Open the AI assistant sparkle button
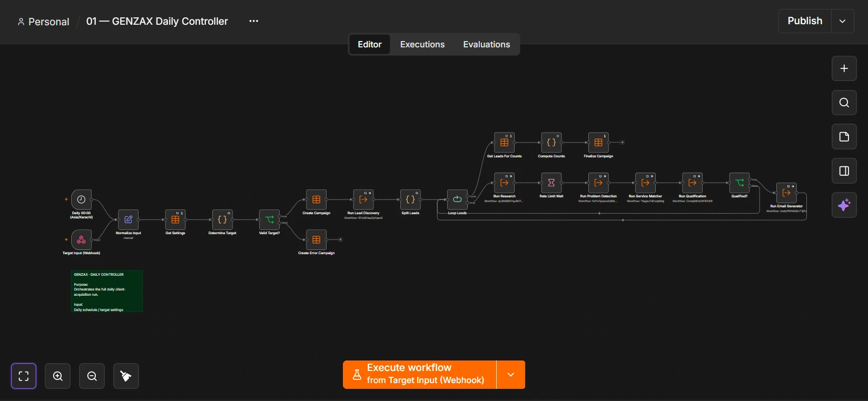 point(844,205)
